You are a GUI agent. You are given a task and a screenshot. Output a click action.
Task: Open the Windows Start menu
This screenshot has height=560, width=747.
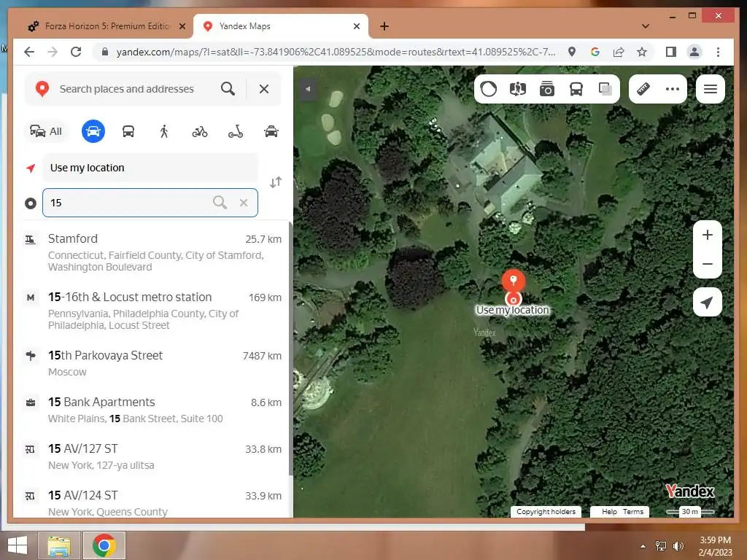pos(18,545)
